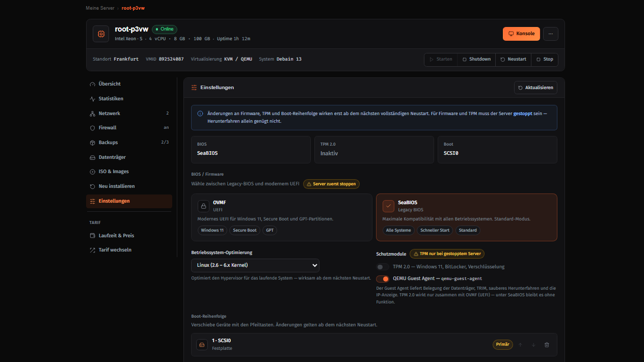
Task: Select the OVMF UEFI firmware card
Action: pyautogui.click(x=282, y=217)
